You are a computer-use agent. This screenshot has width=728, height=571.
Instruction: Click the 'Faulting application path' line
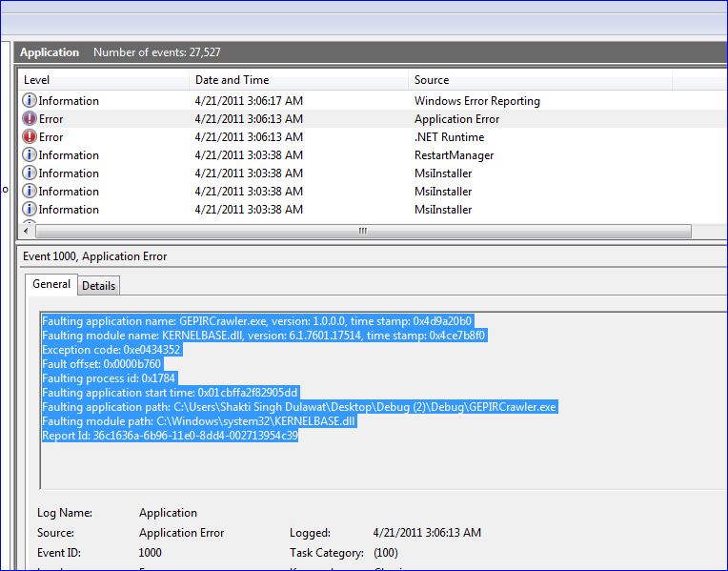299,407
